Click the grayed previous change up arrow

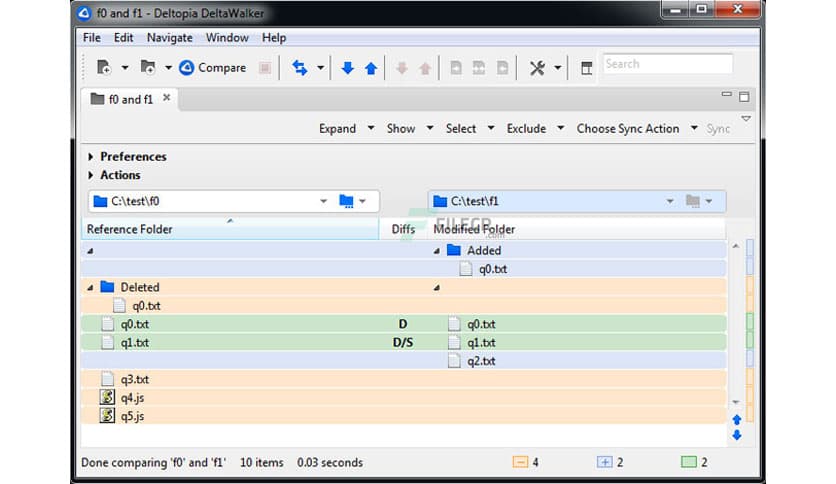pos(425,68)
